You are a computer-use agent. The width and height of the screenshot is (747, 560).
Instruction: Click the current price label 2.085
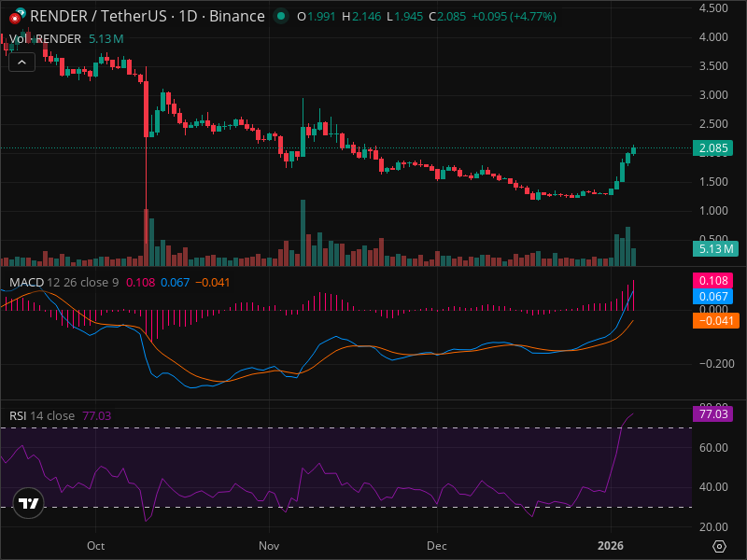coord(712,148)
